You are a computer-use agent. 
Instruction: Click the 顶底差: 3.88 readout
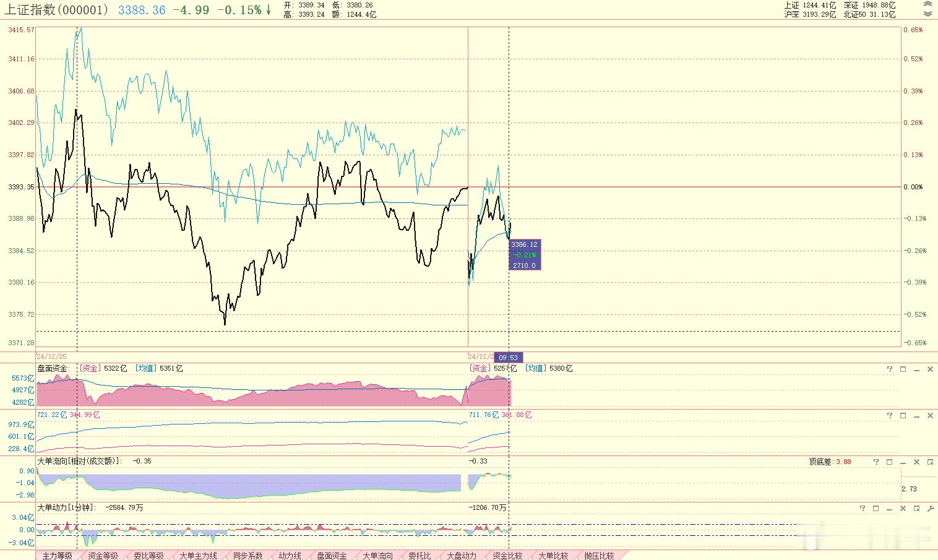coord(830,462)
